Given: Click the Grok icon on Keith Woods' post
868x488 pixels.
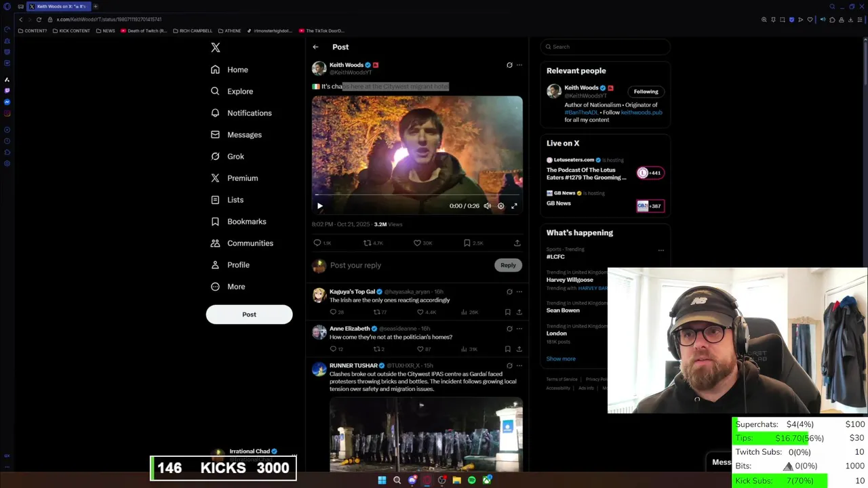Looking at the screenshot, I should click(509, 65).
